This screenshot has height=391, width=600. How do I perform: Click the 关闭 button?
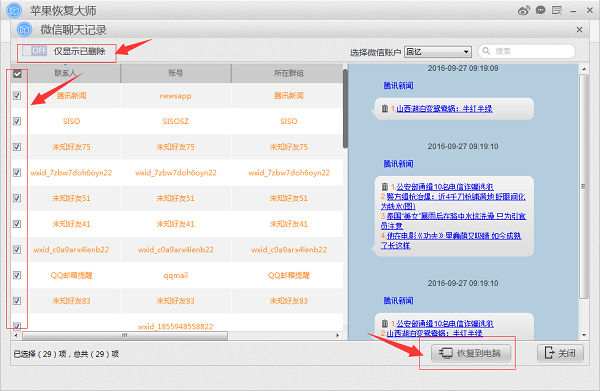point(560,353)
